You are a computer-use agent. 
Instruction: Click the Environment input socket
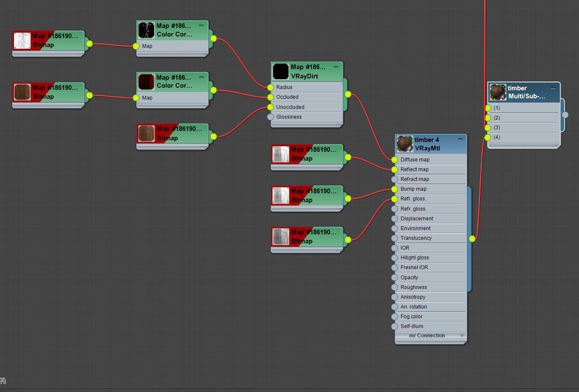[395, 228]
